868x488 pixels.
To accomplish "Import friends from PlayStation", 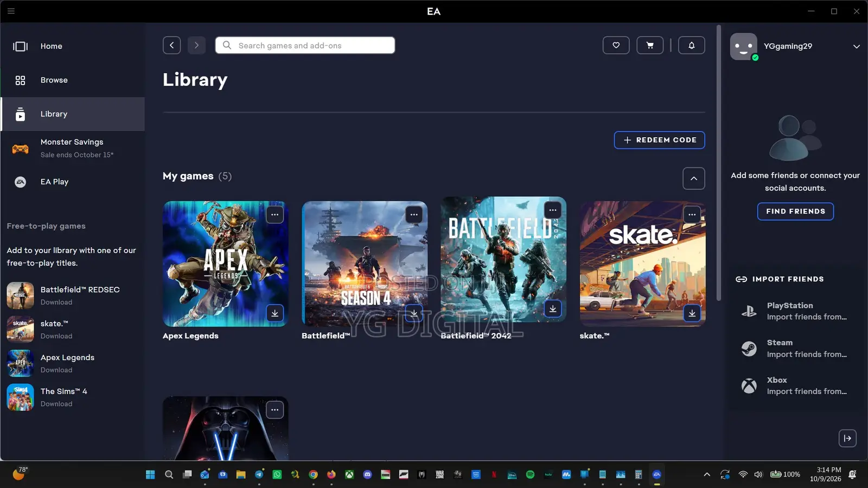I will tap(795, 311).
